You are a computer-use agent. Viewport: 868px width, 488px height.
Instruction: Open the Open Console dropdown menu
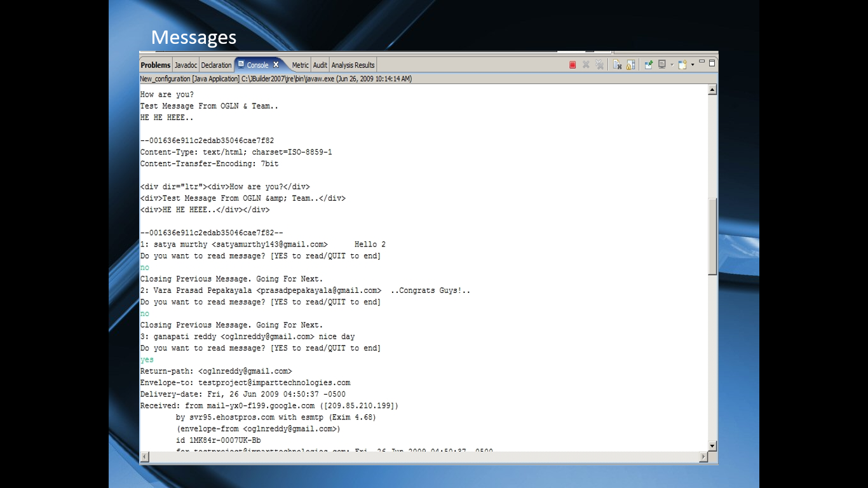[x=693, y=64]
